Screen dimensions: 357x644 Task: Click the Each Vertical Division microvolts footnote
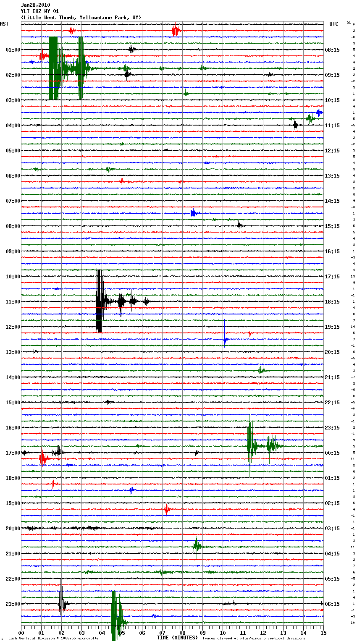53,638
